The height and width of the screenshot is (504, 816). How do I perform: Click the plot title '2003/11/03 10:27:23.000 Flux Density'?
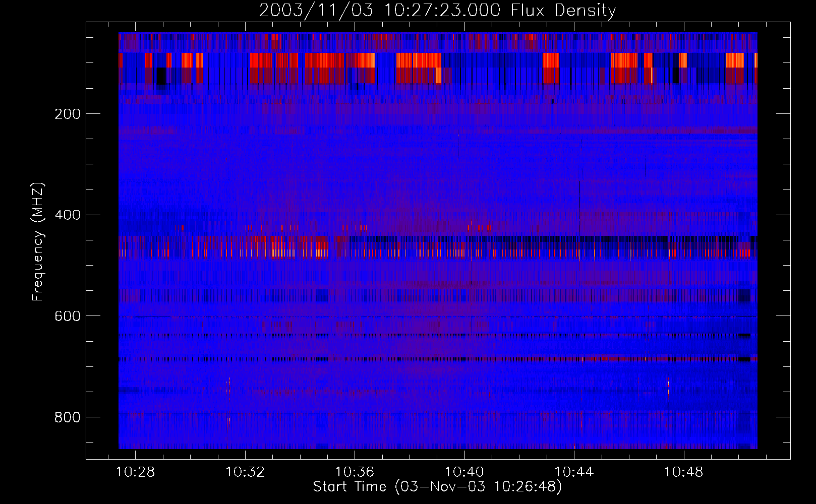tap(437, 10)
